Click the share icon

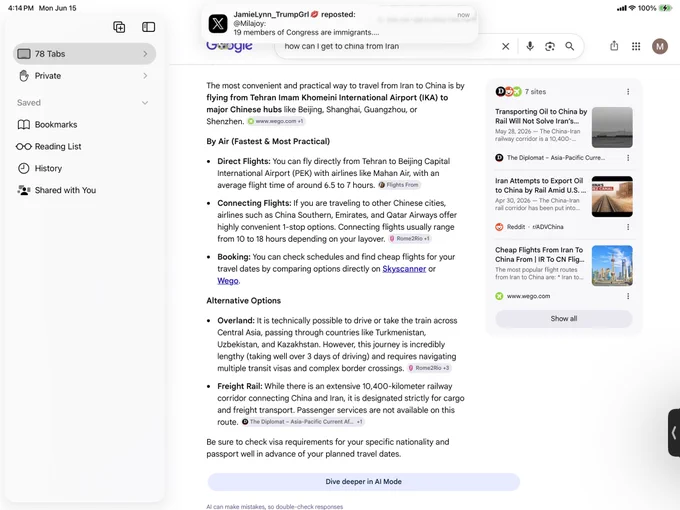point(614,46)
